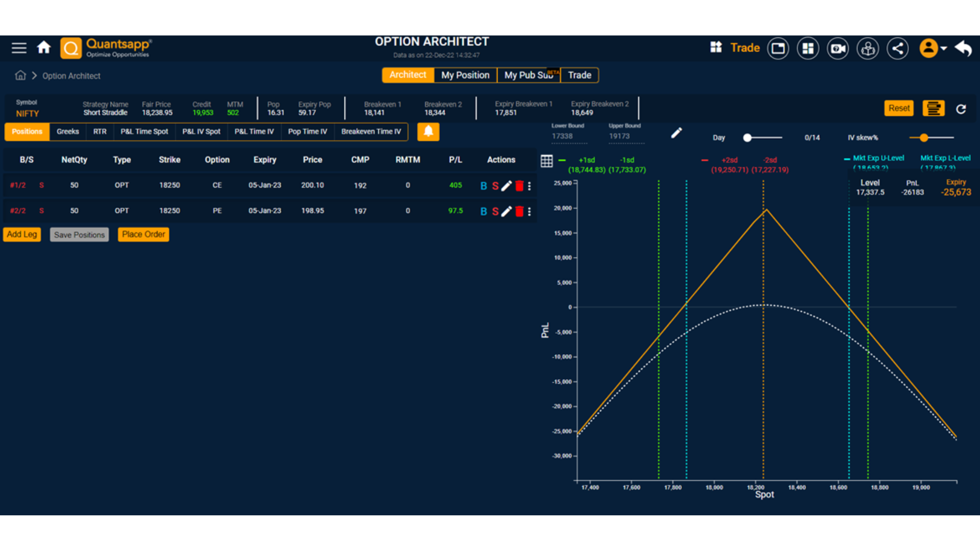Open the hamburger menu
980x551 pixels.
point(19,48)
